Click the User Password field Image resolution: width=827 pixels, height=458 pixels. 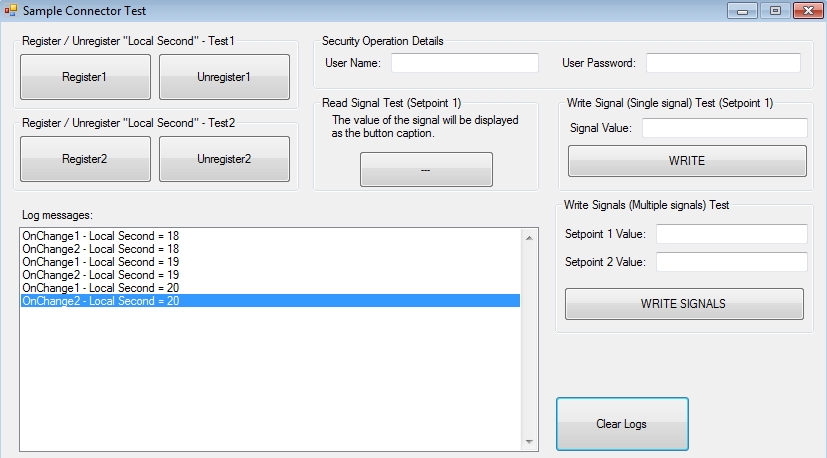723,63
